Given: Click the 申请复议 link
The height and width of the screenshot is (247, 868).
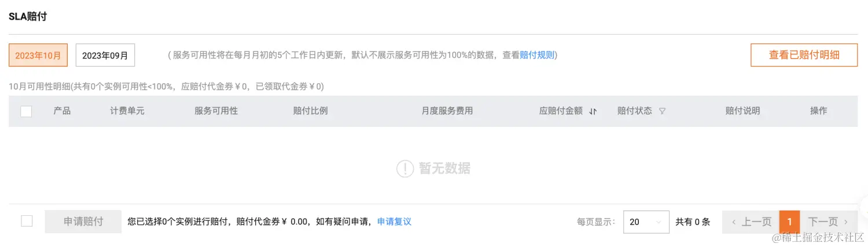Looking at the screenshot, I should pos(394,222).
